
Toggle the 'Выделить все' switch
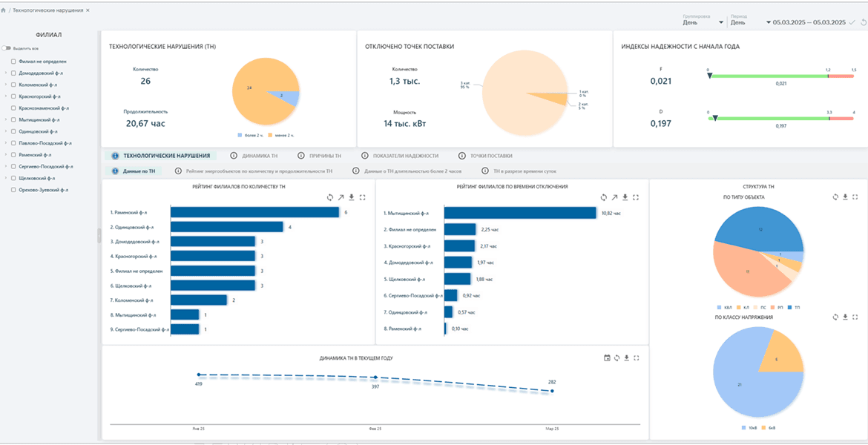click(6, 49)
